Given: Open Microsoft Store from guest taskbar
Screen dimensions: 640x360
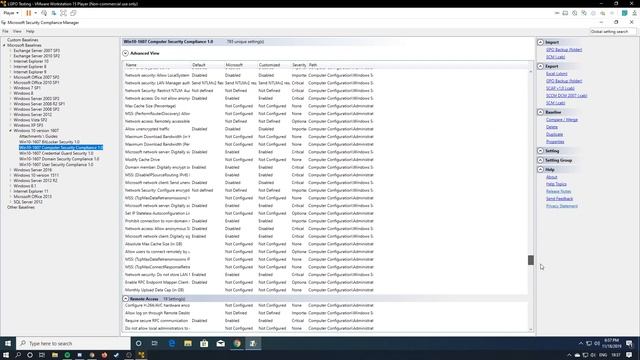Looking at the screenshot, I should 204,344.
